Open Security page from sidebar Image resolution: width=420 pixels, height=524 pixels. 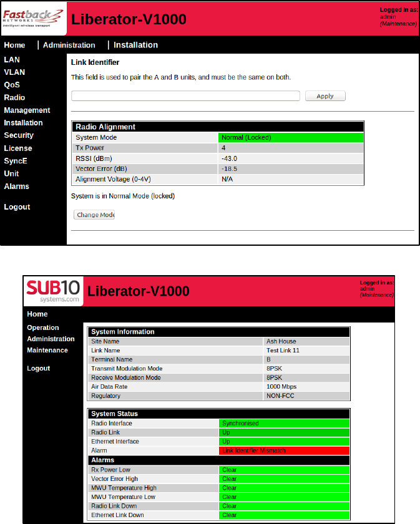(19, 135)
